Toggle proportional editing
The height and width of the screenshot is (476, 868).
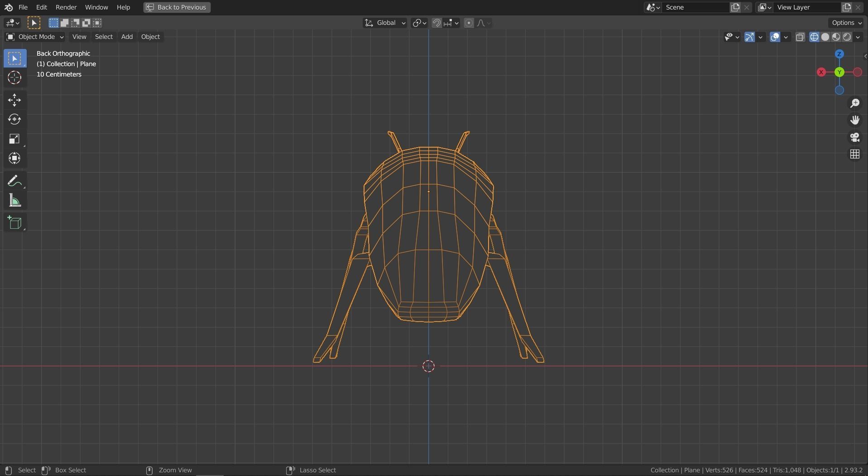(469, 23)
